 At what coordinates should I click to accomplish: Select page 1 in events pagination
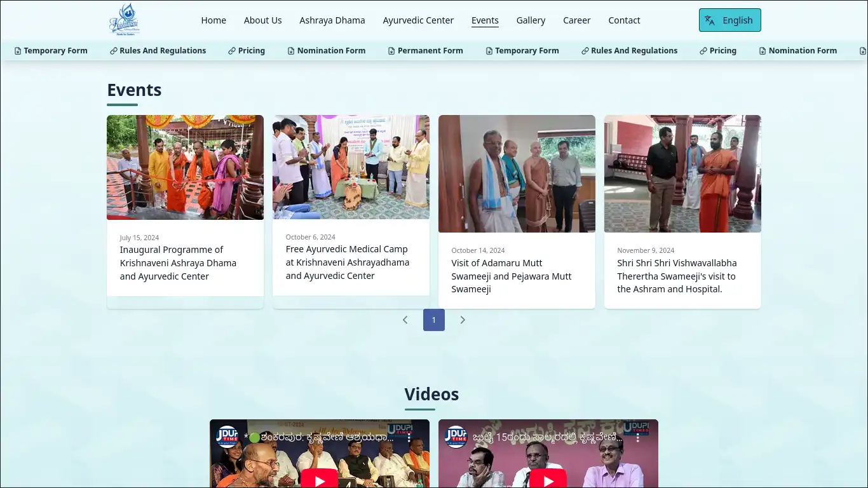(434, 320)
